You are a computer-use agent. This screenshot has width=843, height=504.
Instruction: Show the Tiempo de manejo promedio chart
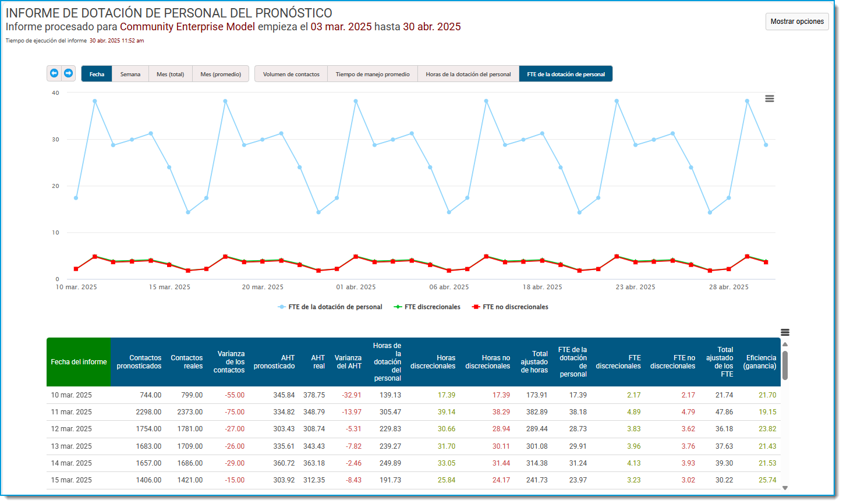tap(373, 74)
